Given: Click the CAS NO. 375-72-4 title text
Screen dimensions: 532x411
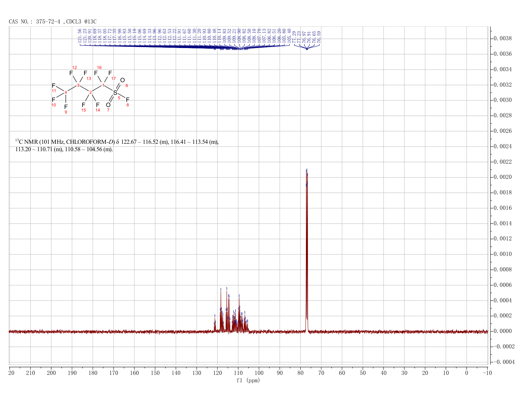Looking at the screenshot, I should 53,22.
